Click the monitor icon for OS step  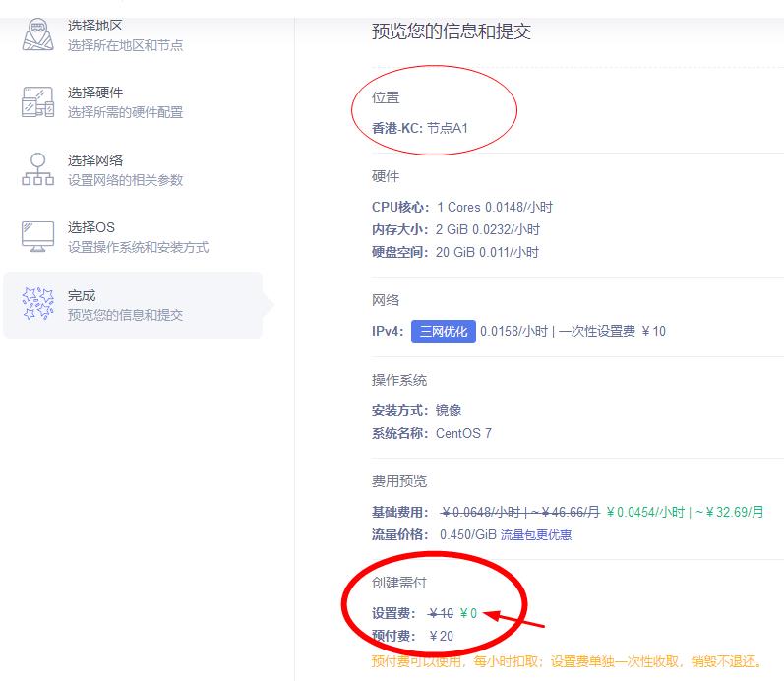point(38,236)
